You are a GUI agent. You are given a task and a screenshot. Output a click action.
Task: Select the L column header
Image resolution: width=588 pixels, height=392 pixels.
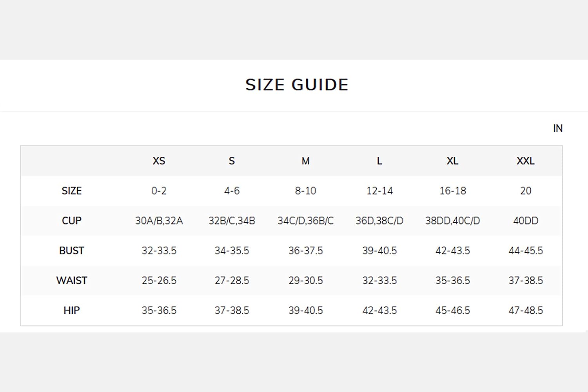379,161
